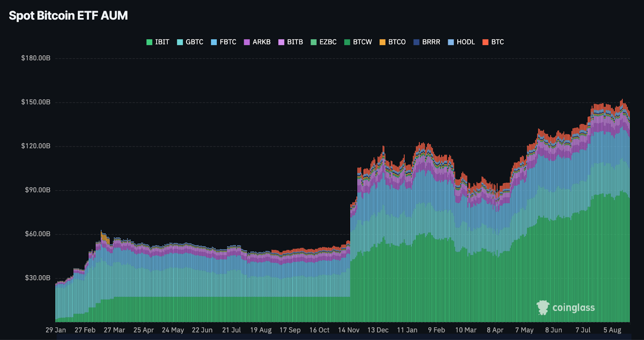Viewport: 644px width, 340px height.
Task: Click the BTCW dark green legend swatch
Action: click(x=347, y=42)
